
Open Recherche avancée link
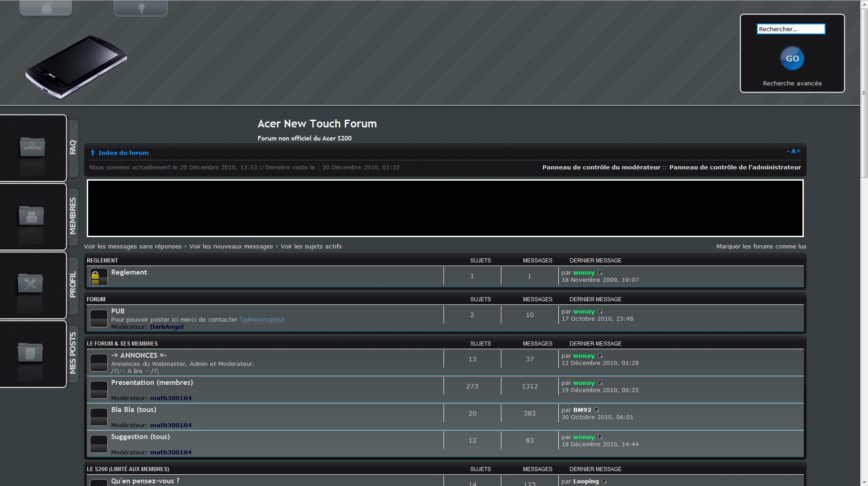click(x=792, y=83)
